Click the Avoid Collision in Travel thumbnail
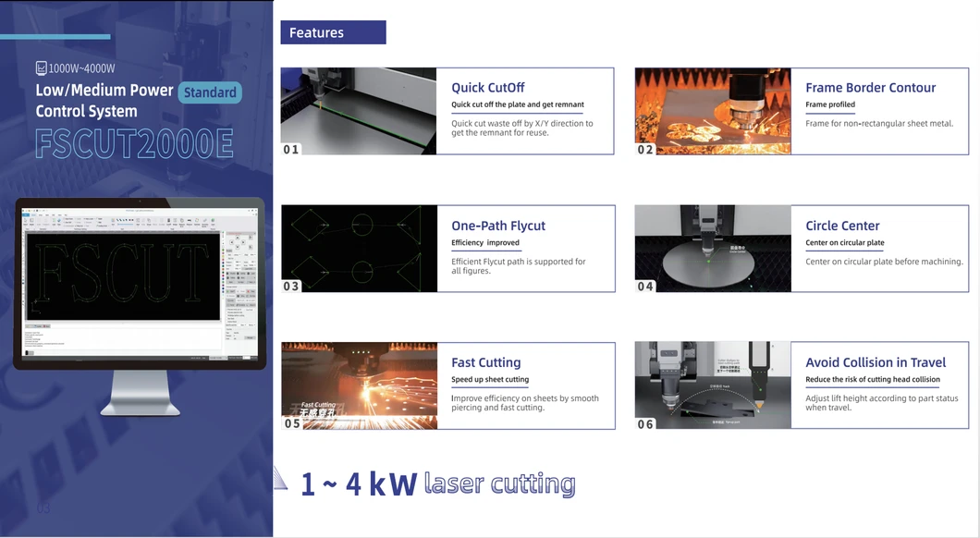This screenshot has width=980, height=538. (x=713, y=385)
